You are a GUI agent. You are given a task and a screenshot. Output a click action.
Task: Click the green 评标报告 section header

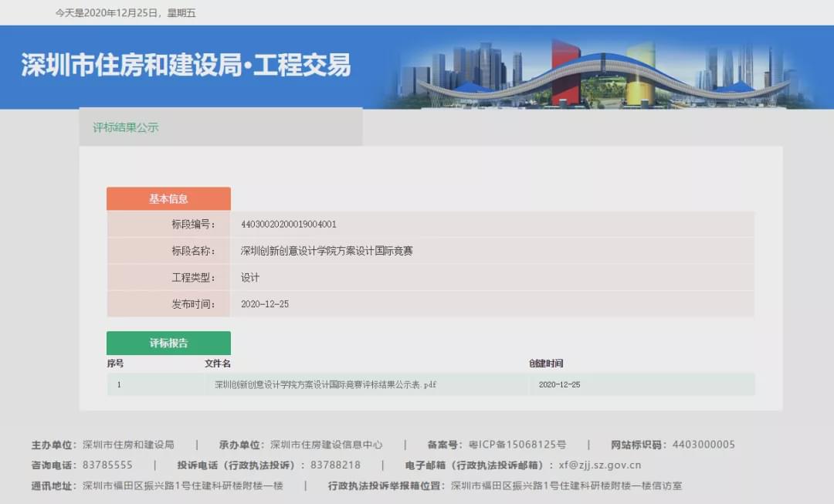pyautogui.click(x=168, y=343)
